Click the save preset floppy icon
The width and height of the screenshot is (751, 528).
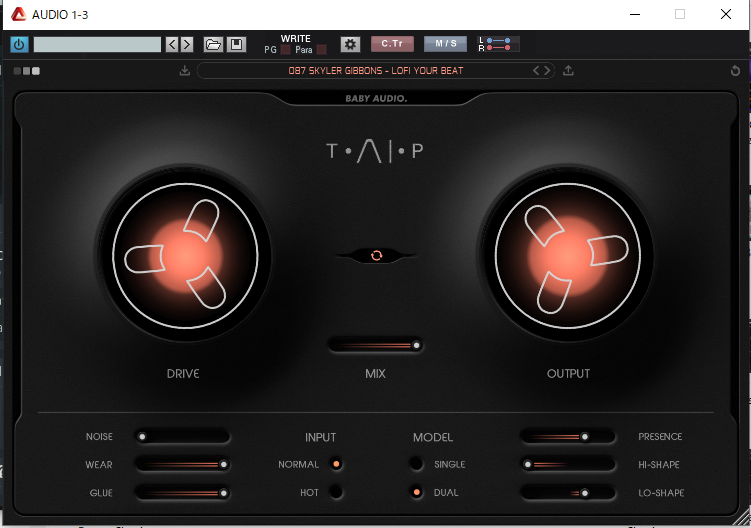[x=236, y=45]
